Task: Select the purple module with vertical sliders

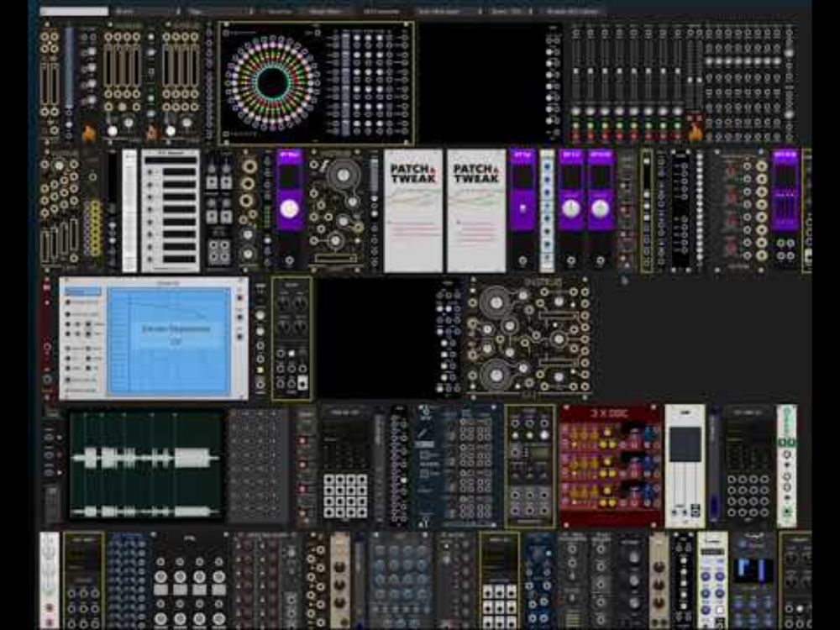Action: tap(785, 211)
